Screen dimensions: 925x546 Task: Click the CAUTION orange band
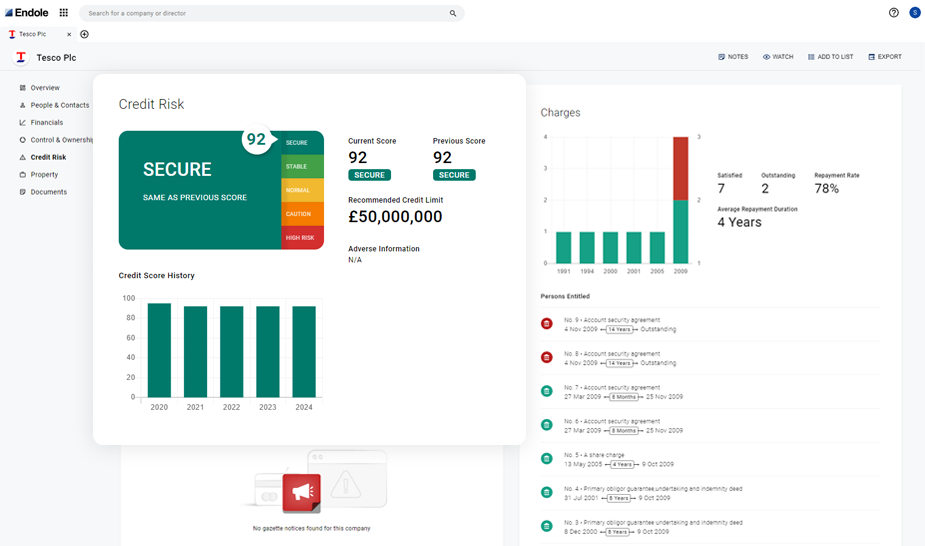tap(302, 214)
